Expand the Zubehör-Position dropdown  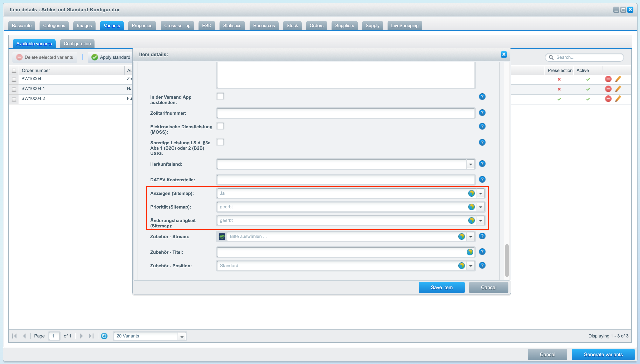471,266
